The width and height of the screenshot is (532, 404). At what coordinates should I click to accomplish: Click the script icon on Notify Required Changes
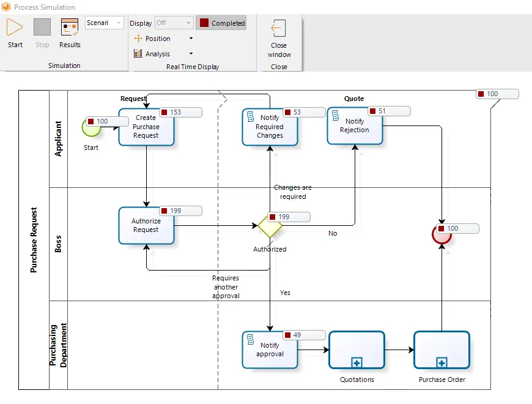click(x=250, y=116)
